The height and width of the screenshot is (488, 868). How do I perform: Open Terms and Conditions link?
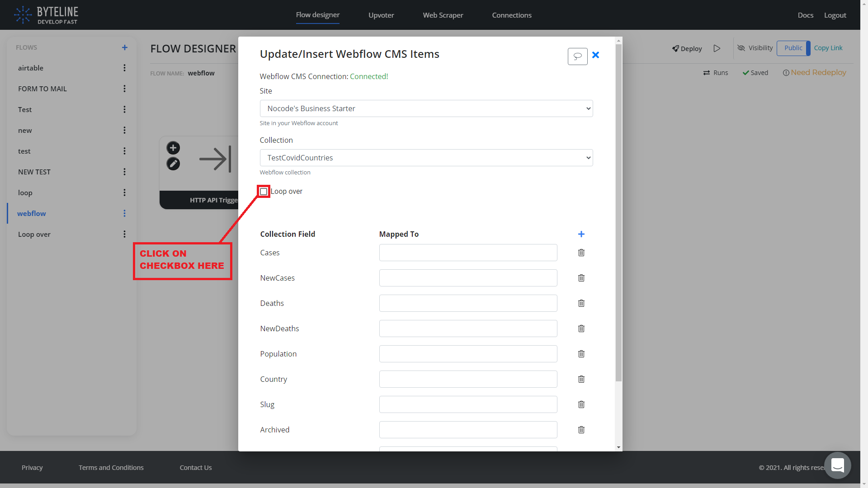111,467
